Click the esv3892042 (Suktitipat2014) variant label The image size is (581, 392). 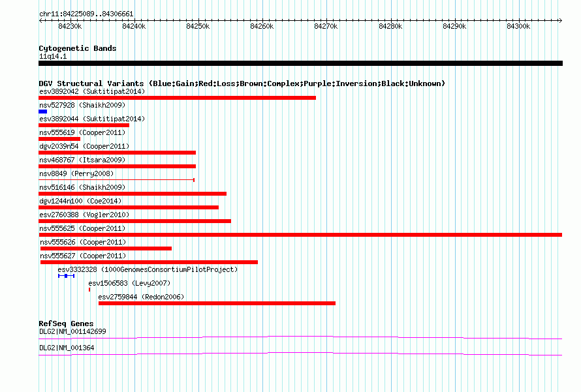[x=92, y=91]
